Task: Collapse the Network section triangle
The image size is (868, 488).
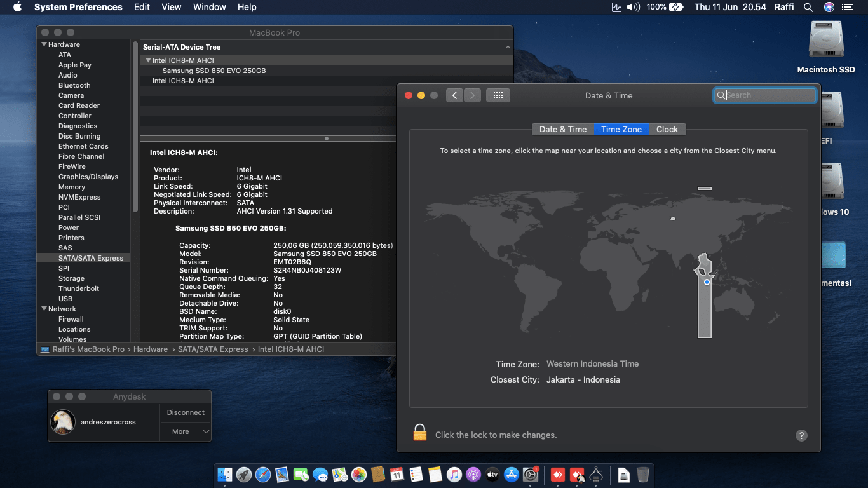Action: (x=44, y=309)
